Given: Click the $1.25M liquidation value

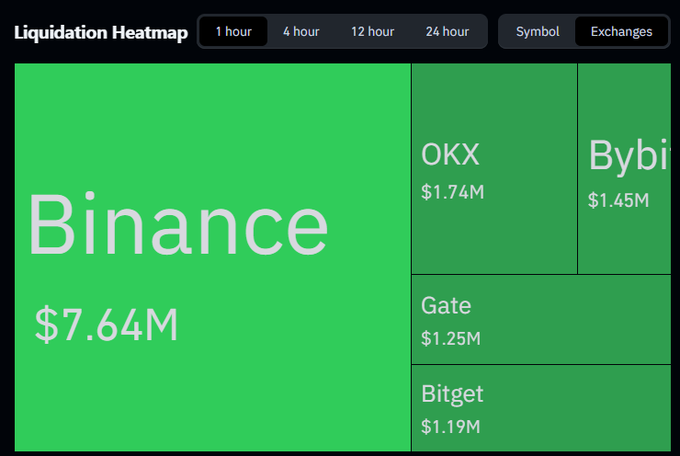Looking at the screenshot, I should tap(451, 338).
